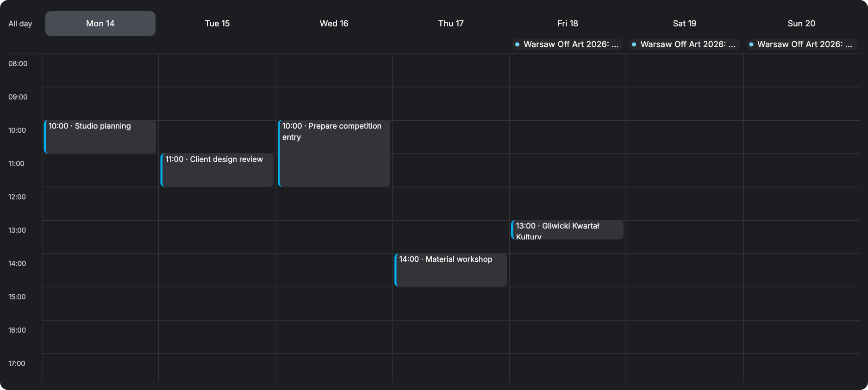This screenshot has height=390, width=868.
Task: Open the Prepare competition entry event
Action: 334,154
